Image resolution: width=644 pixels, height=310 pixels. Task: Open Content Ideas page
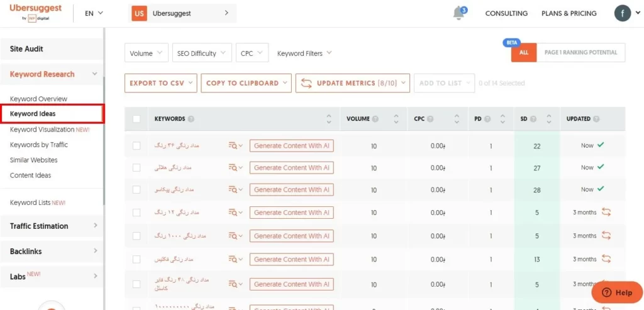click(x=30, y=175)
